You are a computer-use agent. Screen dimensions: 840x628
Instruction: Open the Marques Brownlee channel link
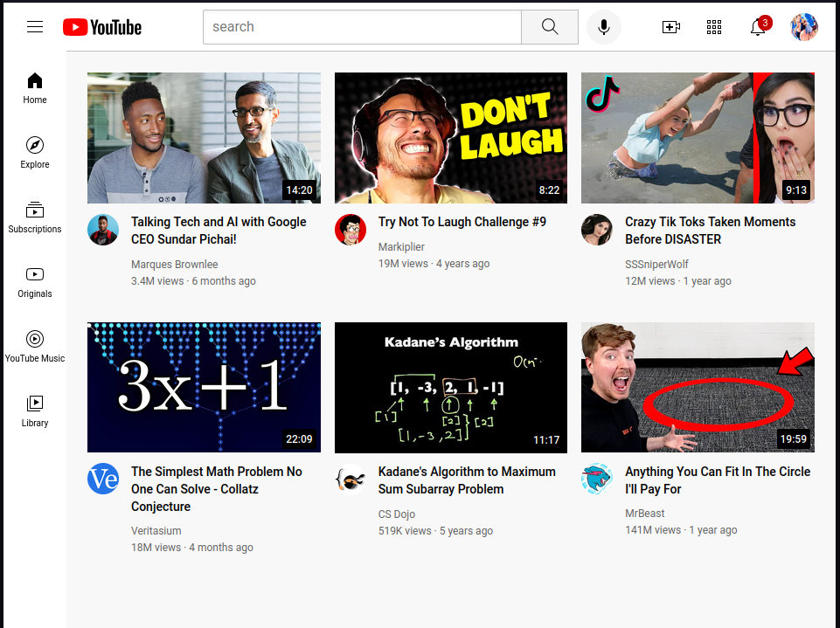175,264
